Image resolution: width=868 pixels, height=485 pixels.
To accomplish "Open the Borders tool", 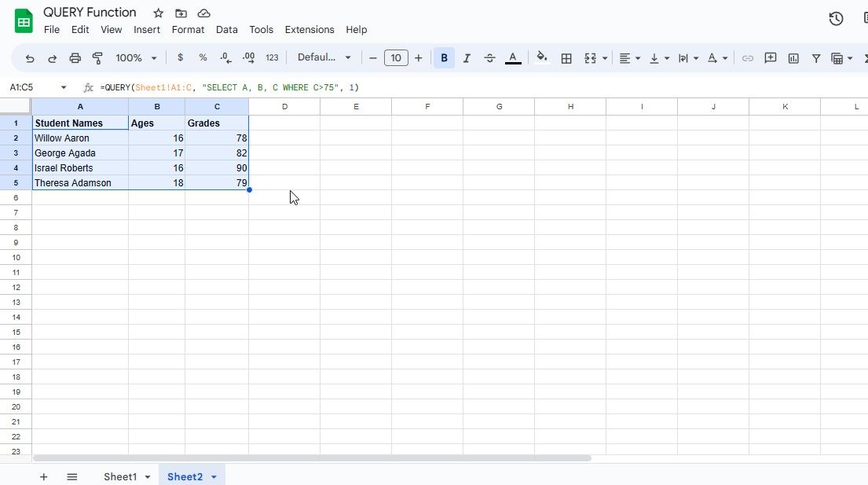I will pyautogui.click(x=566, y=57).
